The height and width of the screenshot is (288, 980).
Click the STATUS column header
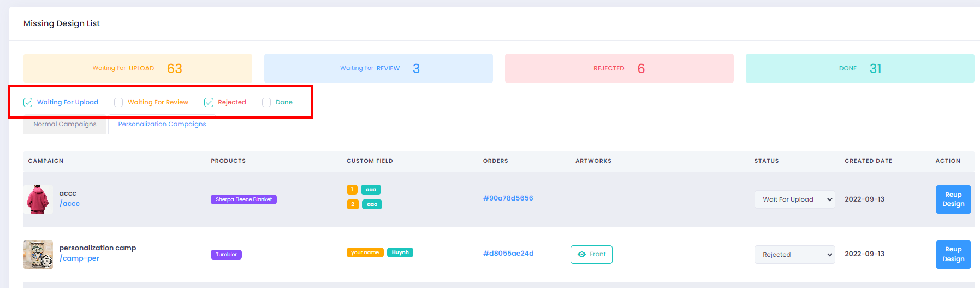pyautogui.click(x=767, y=161)
